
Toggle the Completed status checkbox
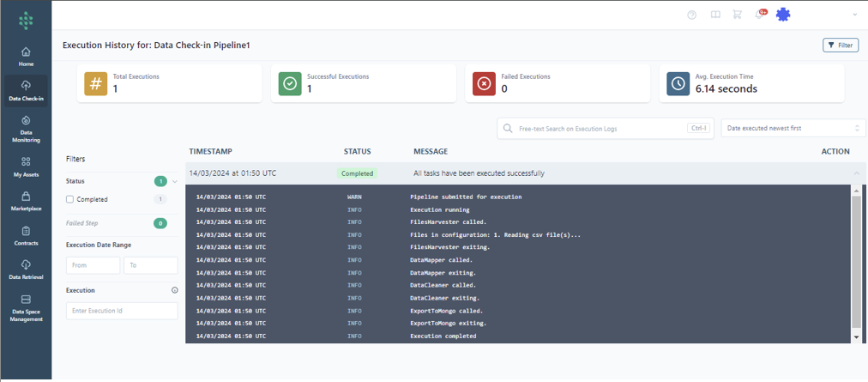pyautogui.click(x=70, y=199)
